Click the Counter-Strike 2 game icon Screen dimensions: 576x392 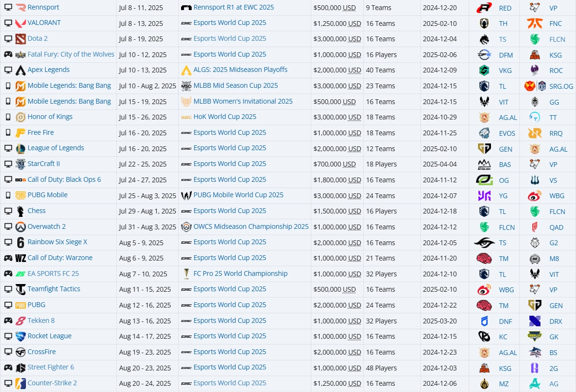[21, 383]
